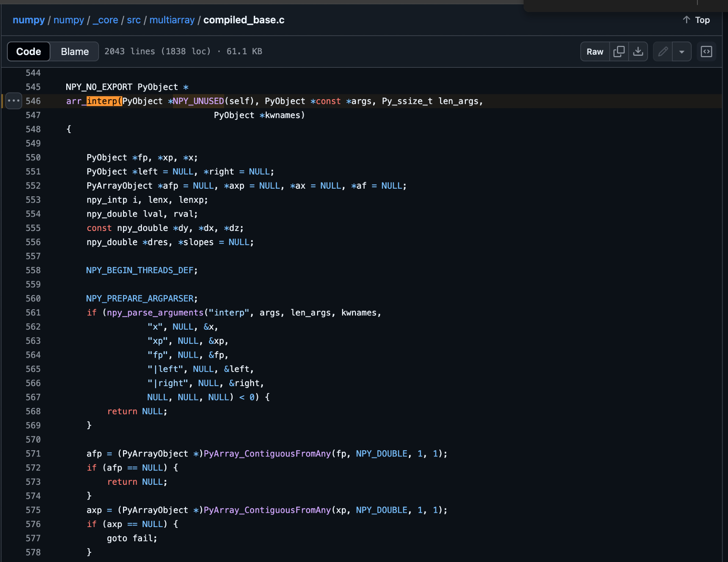This screenshot has width=728, height=562.
Task: Copy raw file contents icon
Action: click(619, 51)
